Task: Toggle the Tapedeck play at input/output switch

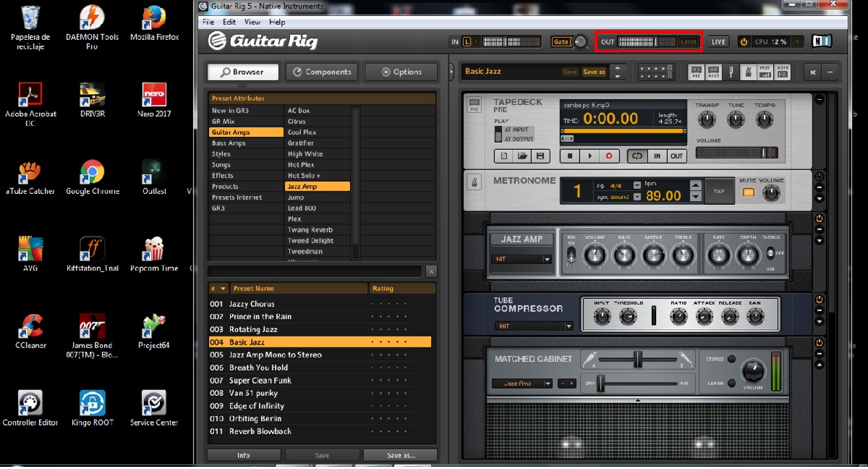Action: [498, 134]
